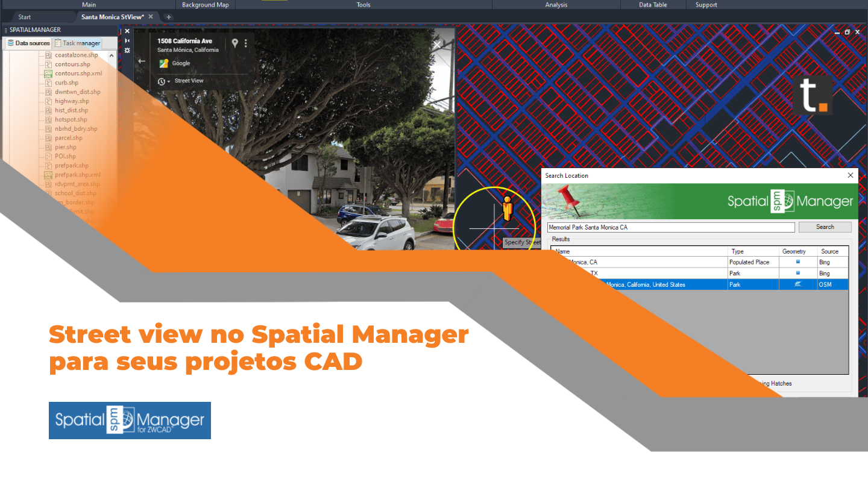The image size is (868, 488).
Task: Switch to Data sources panel tab
Action: pos(28,43)
